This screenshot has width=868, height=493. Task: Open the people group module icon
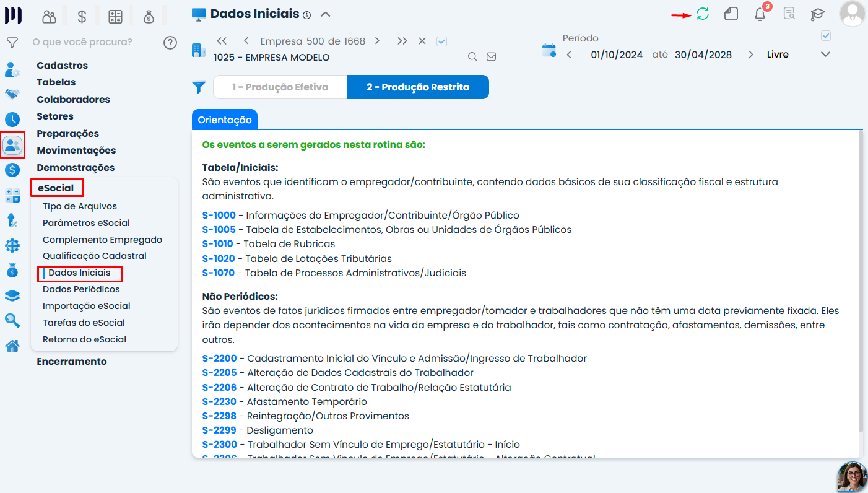pos(49,17)
